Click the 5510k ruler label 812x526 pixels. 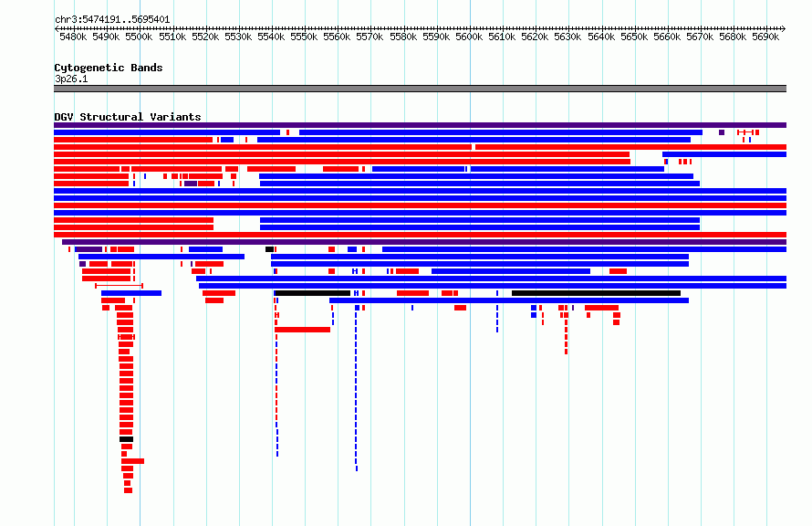(172, 37)
